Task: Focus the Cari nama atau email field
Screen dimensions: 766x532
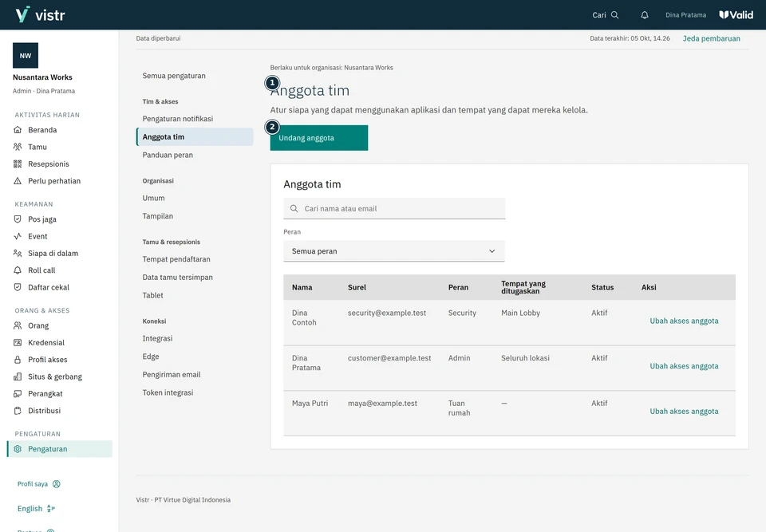Action: [x=394, y=209]
